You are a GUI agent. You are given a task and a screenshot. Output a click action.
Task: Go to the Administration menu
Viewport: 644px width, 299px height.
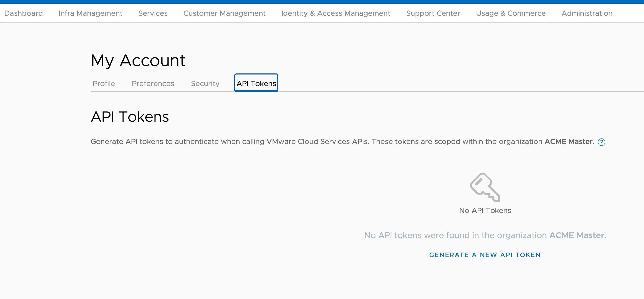[x=587, y=13]
